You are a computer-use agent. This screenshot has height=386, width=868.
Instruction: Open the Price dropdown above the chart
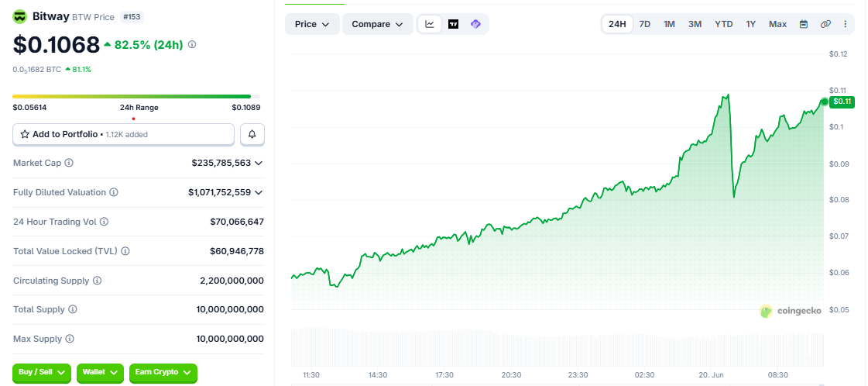pyautogui.click(x=312, y=24)
